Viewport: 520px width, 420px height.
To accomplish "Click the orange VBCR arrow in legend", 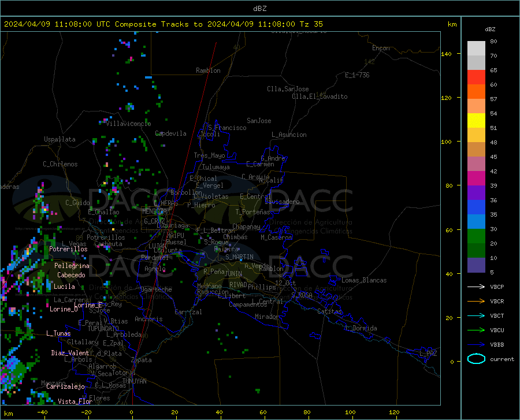I will (476, 302).
